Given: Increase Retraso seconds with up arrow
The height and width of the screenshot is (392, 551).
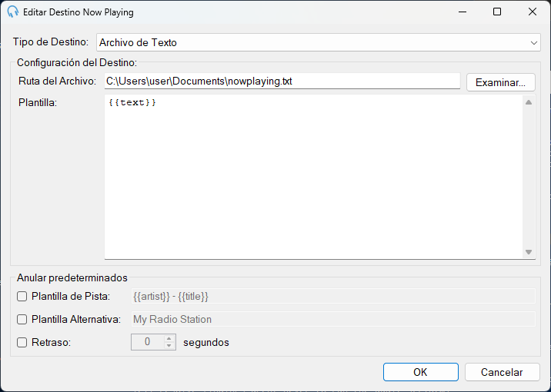Looking at the screenshot, I should [169, 339].
